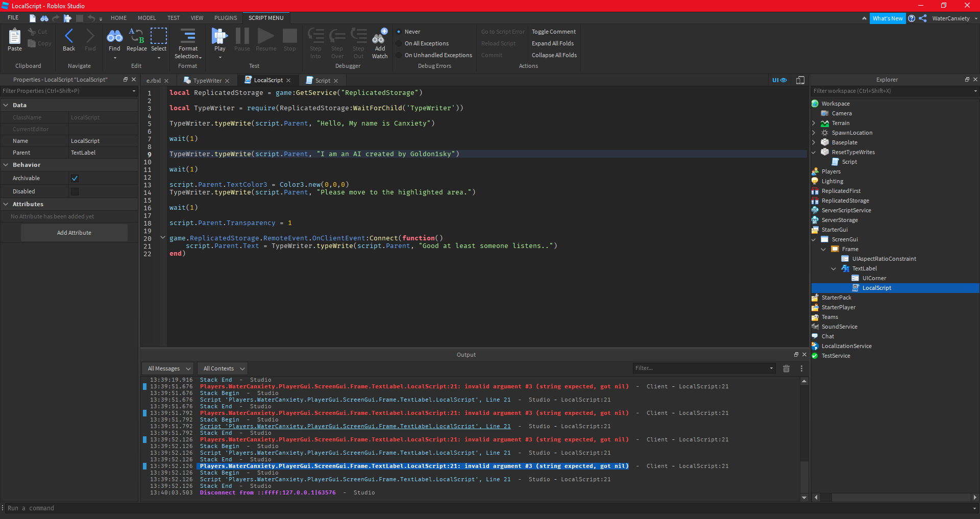The height and width of the screenshot is (519, 980).
Task: Select Camera in Explorer
Action: [x=841, y=113]
